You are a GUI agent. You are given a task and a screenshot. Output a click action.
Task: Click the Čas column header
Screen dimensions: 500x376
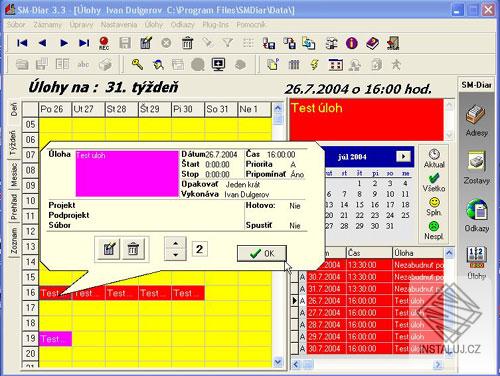[369, 253]
